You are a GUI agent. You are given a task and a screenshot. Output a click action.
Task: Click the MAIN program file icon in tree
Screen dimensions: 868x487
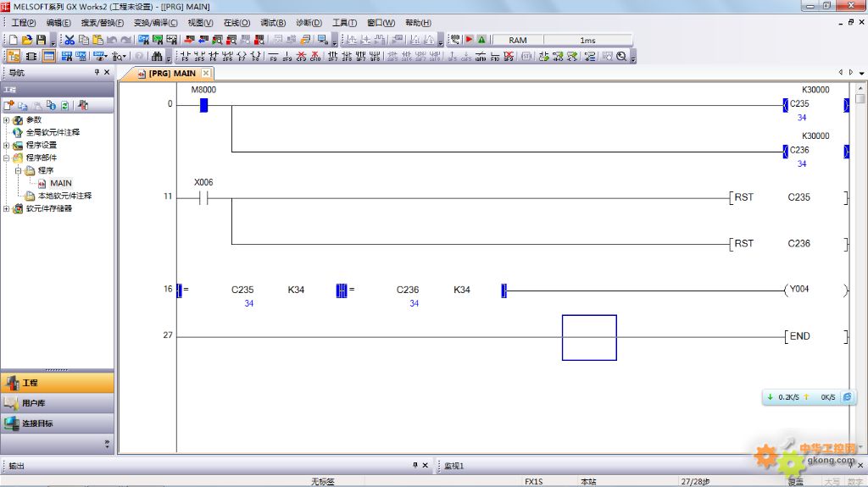(42, 183)
